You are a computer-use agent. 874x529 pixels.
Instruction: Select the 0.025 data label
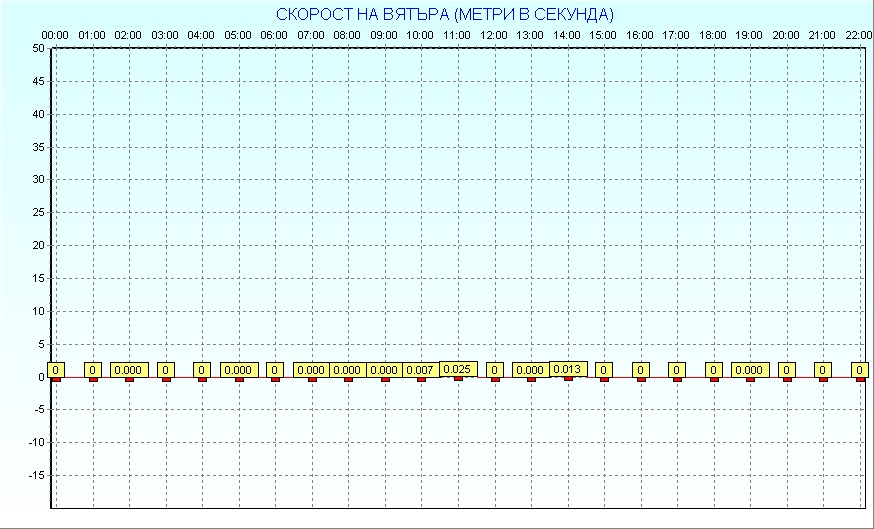458,369
